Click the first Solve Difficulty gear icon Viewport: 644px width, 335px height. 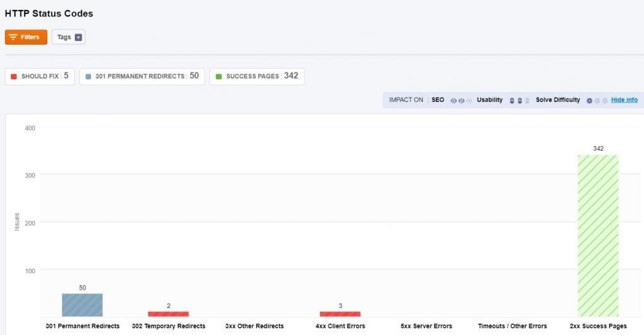point(589,101)
